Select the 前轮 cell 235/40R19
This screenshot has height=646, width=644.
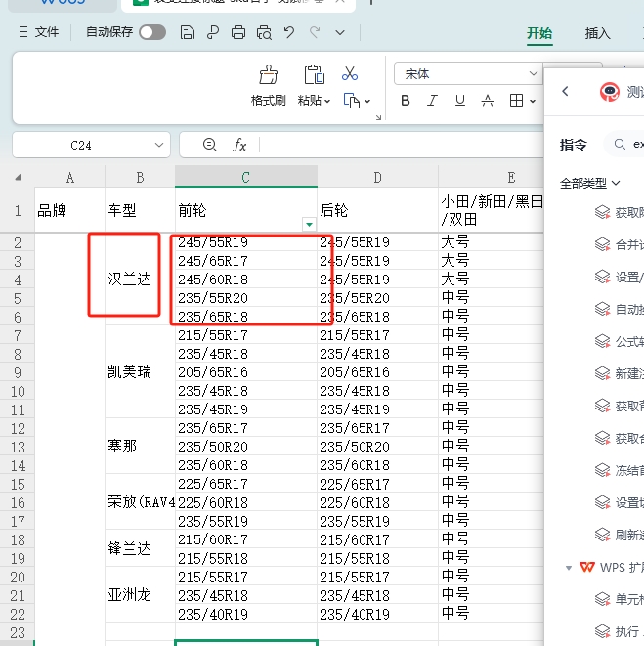[x=246, y=615]
